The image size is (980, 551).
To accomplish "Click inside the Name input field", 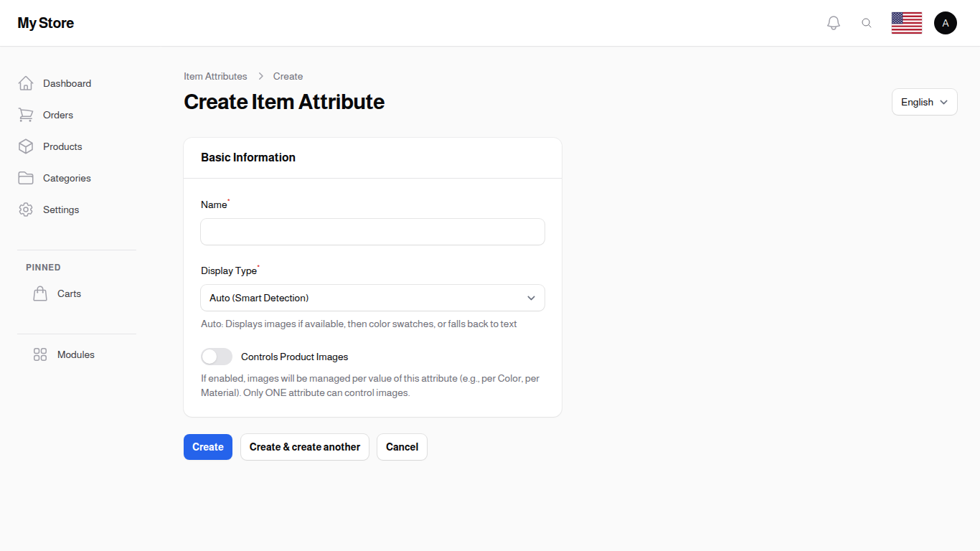I will (x=372, y=232).
